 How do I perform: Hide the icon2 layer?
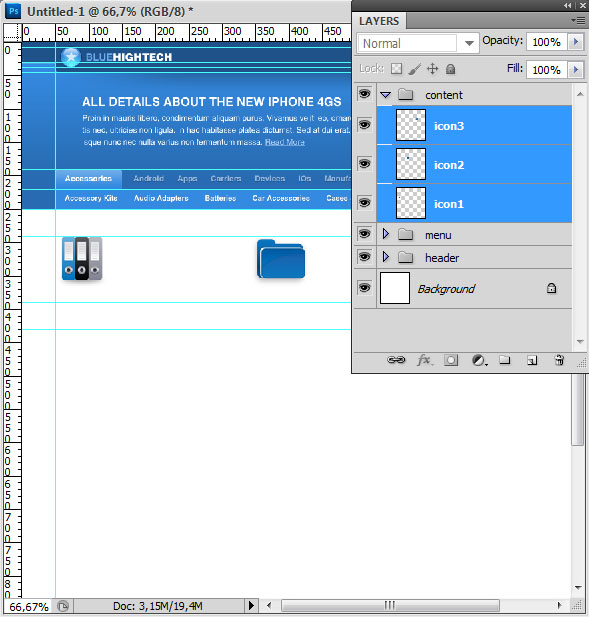click(365, 163)
